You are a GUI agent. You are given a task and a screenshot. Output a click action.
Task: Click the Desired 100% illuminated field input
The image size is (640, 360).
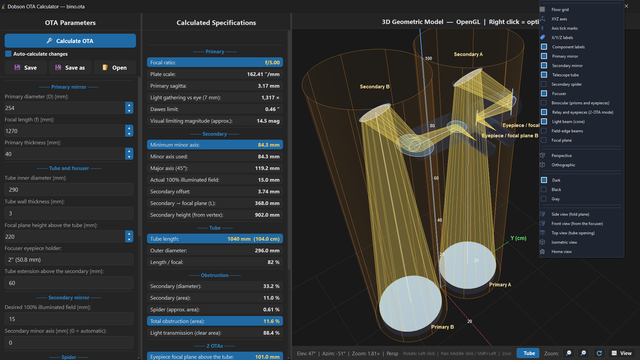69,319
